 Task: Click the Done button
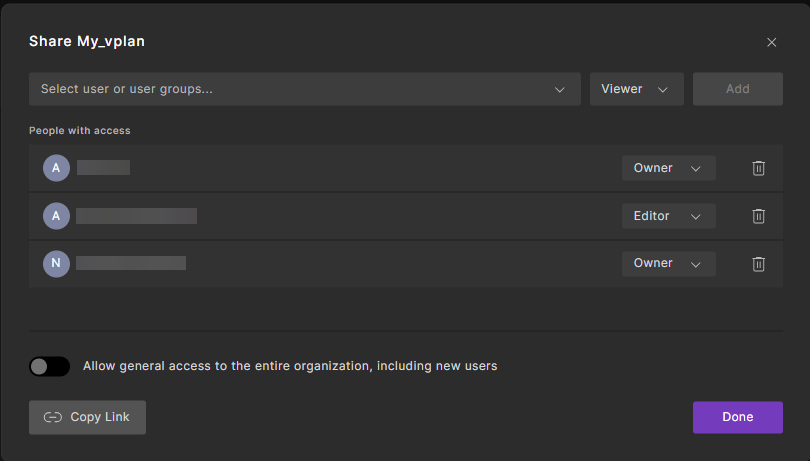click(x=737, y=417)
